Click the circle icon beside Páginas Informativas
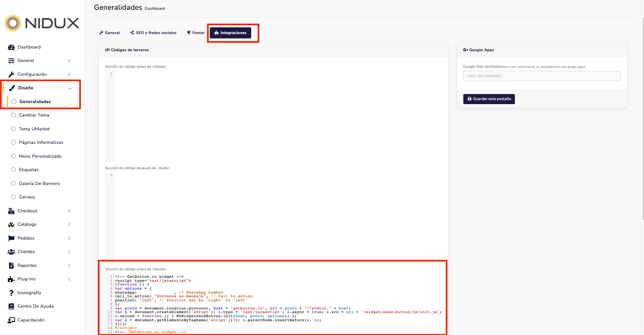The image size is (644, 335). coord(13,142)
